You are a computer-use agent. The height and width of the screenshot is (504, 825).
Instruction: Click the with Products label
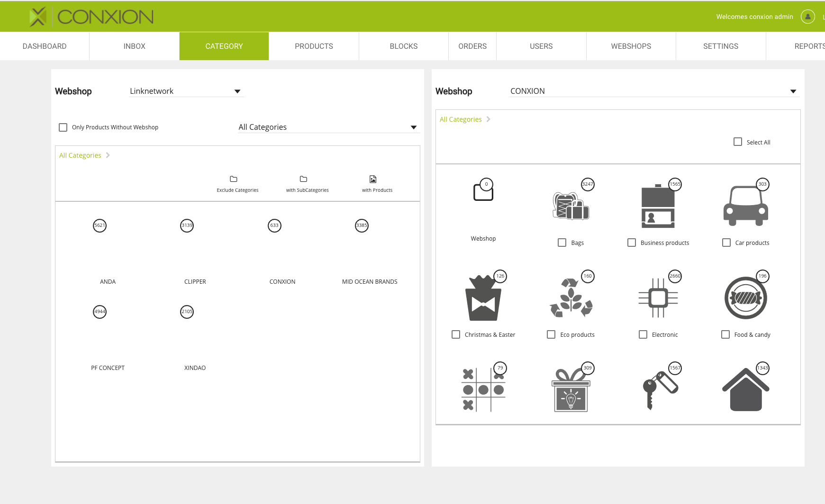coord(377,190)
